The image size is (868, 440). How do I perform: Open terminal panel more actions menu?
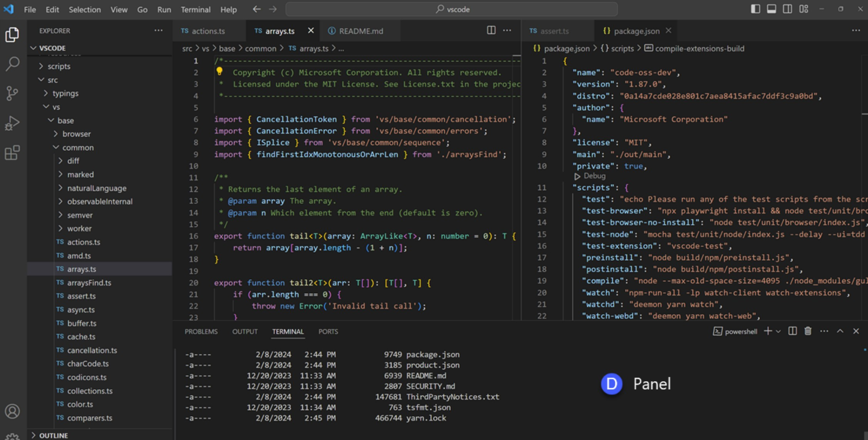tap(824, 331)
